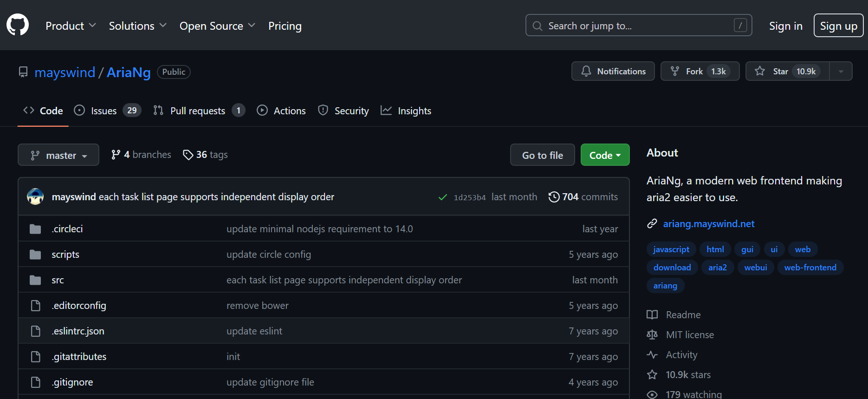868x399 pixels.
Task: Expand the Product menu
Action: pos(71,26)
